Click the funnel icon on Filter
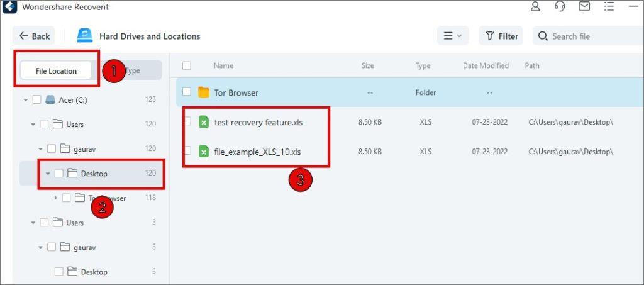Screen dimensions: 644x285 point(489,36)
